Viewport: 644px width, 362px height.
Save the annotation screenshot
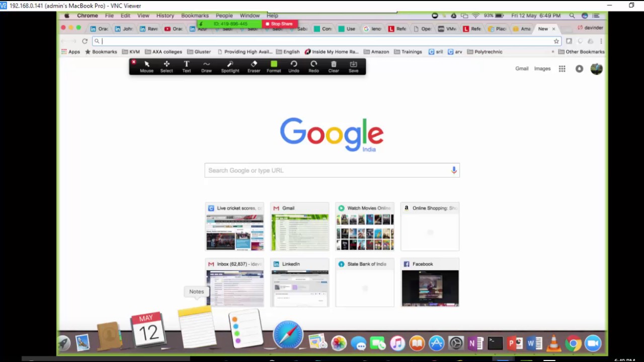pos(354,66)
